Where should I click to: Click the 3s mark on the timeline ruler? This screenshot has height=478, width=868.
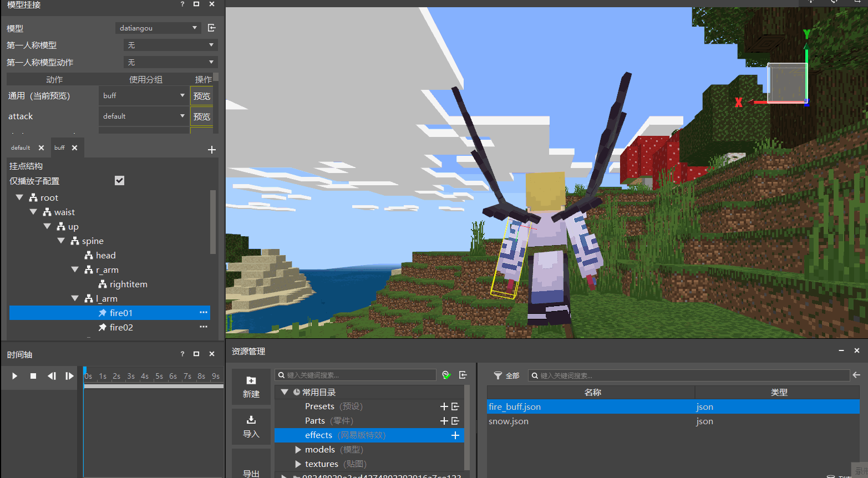131,376
